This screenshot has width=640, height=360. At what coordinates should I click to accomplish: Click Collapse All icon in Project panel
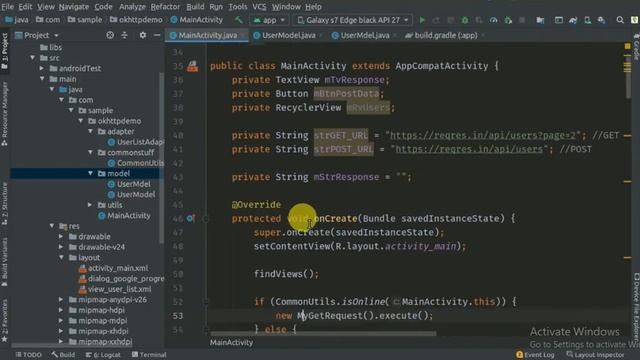[x=124, y=35]
